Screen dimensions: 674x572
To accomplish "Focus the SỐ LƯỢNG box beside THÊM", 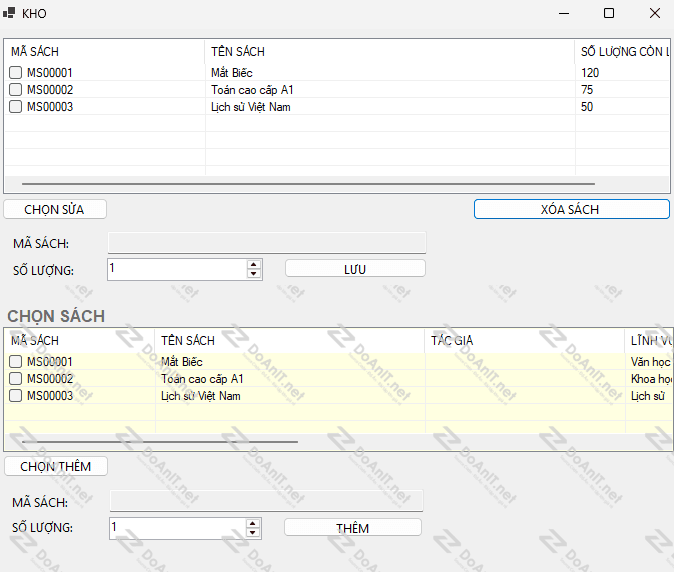I will pyautogui.click(x=178, y=528).
